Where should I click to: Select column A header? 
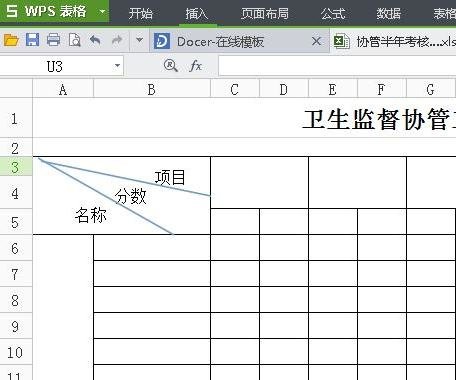[x=63, y=89]
